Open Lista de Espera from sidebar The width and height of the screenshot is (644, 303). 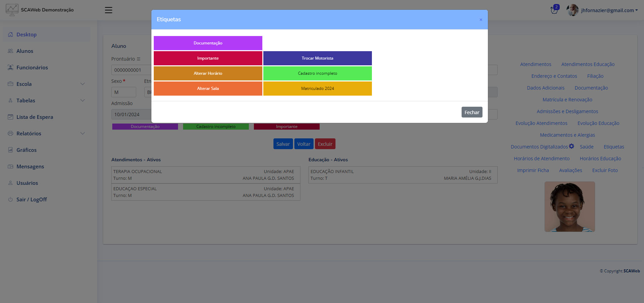(x=35, y=117)
